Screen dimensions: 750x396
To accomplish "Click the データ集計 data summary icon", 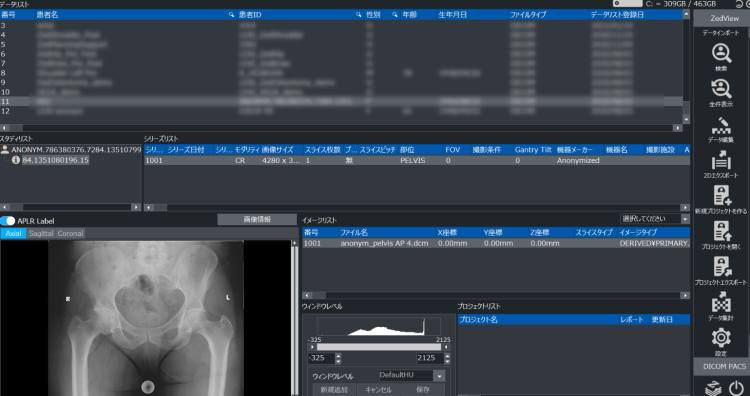I will pyautogui.click(x=721, y=307).
